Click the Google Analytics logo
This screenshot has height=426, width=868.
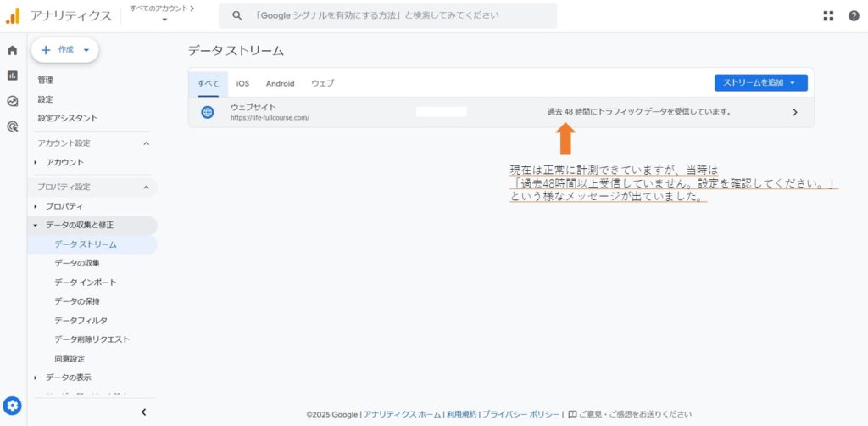click(x=13, y=15)
